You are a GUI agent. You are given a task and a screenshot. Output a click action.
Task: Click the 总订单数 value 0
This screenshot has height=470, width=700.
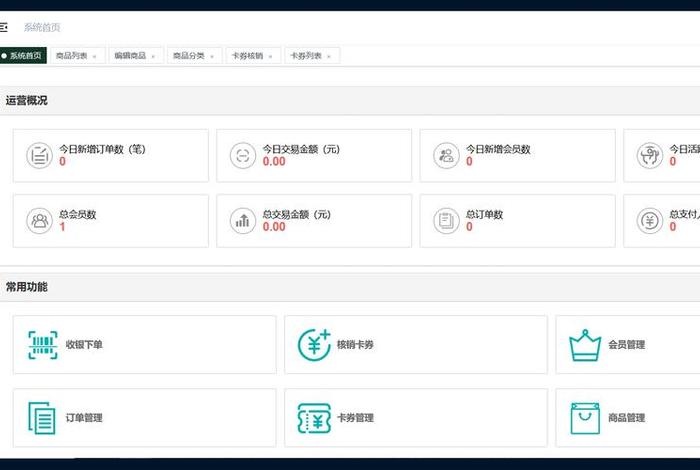(x=469, y=227)
